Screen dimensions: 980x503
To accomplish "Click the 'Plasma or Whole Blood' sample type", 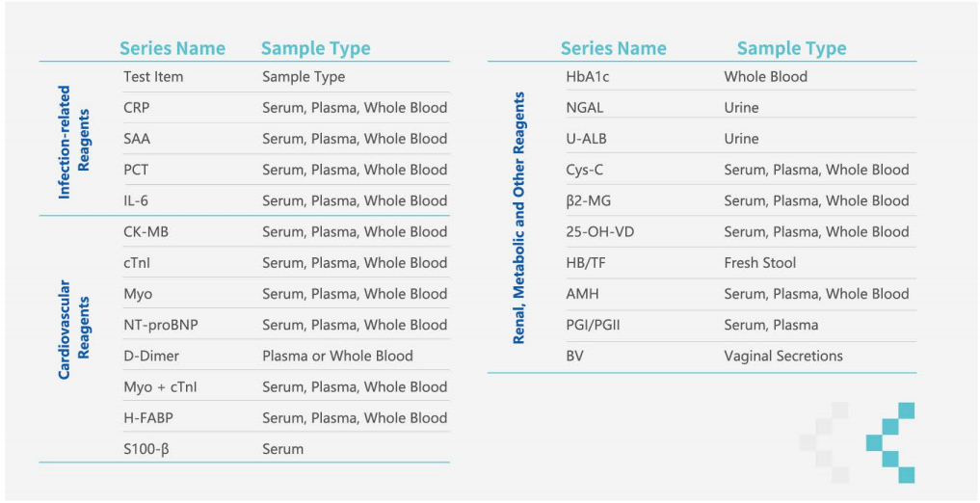I will (337, 356).
